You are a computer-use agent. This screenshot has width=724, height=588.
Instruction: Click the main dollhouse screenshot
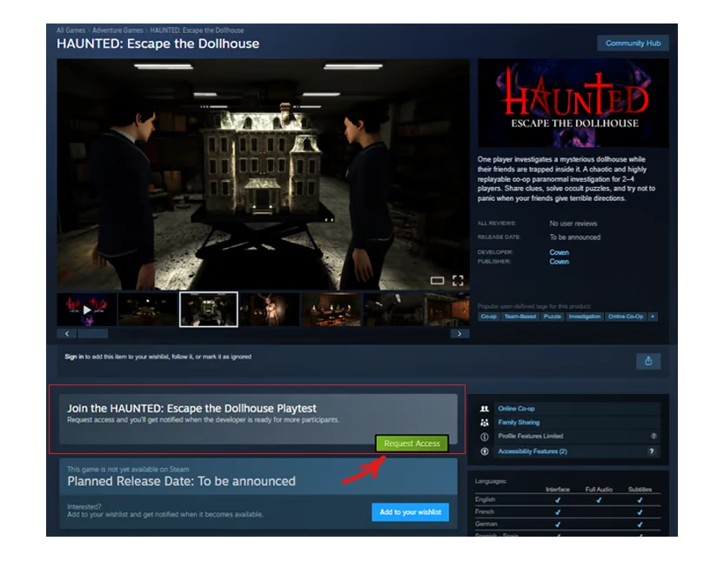263,175
